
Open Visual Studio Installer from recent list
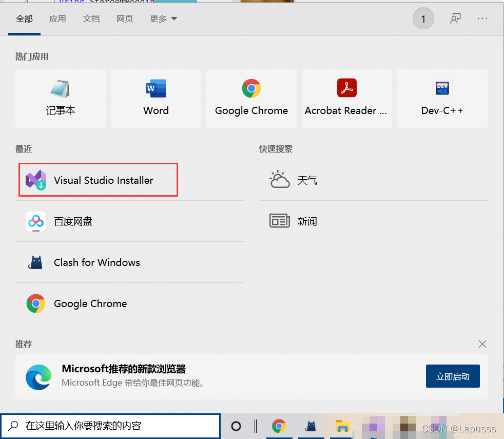(129, 180)
